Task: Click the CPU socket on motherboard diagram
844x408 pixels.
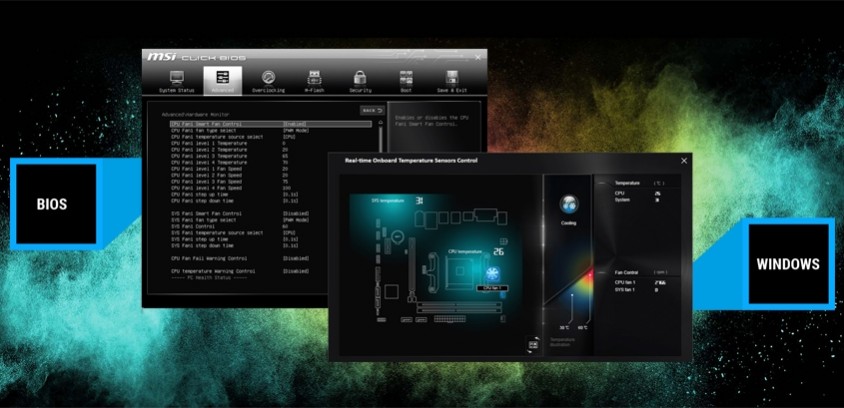Action: coord(461,272)
